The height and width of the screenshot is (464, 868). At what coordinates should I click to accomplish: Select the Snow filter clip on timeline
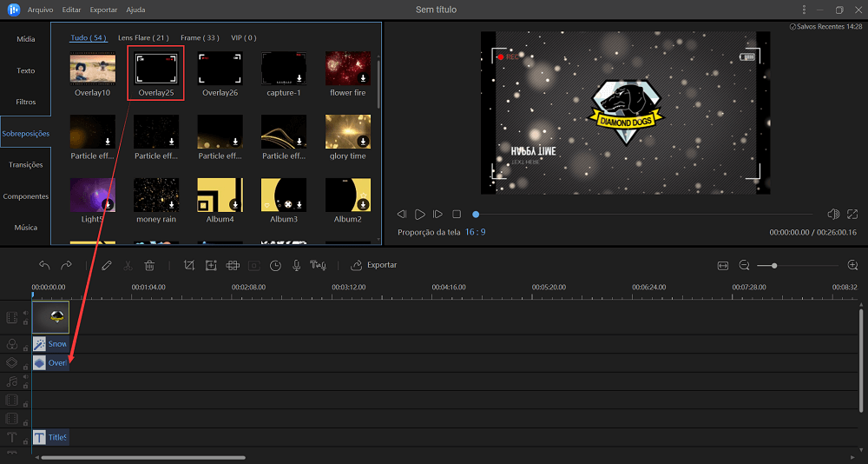tap(50, 344)
